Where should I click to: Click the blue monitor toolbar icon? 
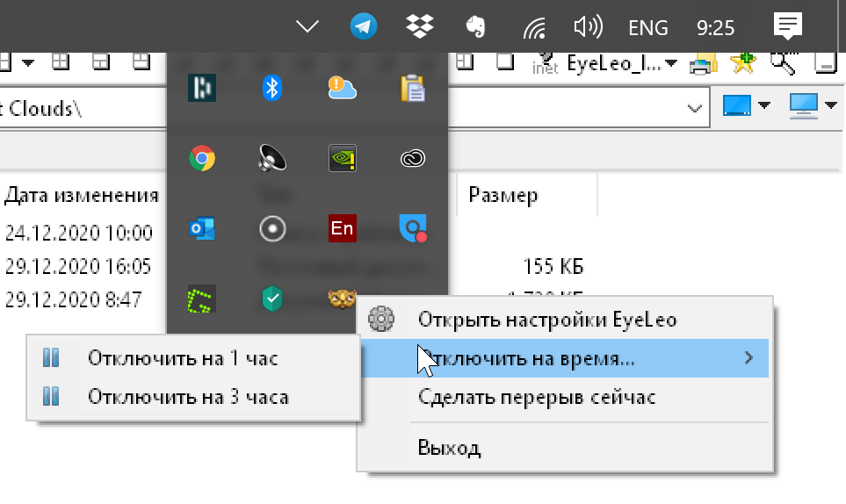(x=737, y=105)
